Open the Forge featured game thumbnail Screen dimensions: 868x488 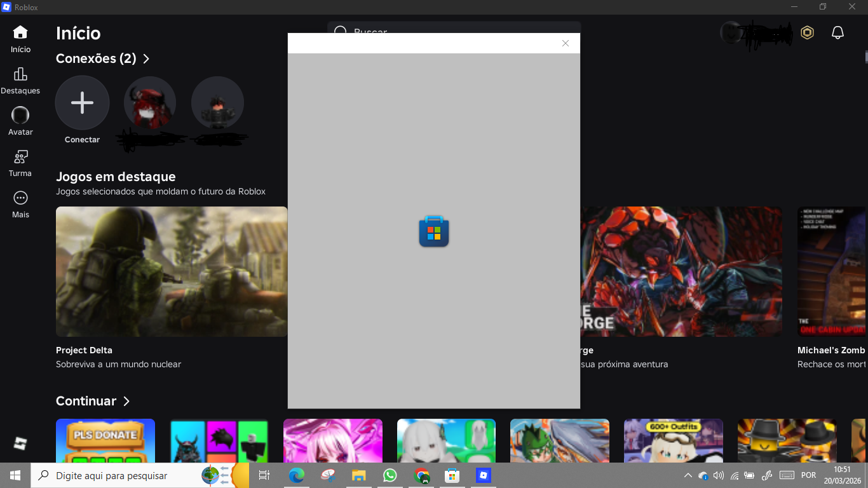[x=681, y=271]
